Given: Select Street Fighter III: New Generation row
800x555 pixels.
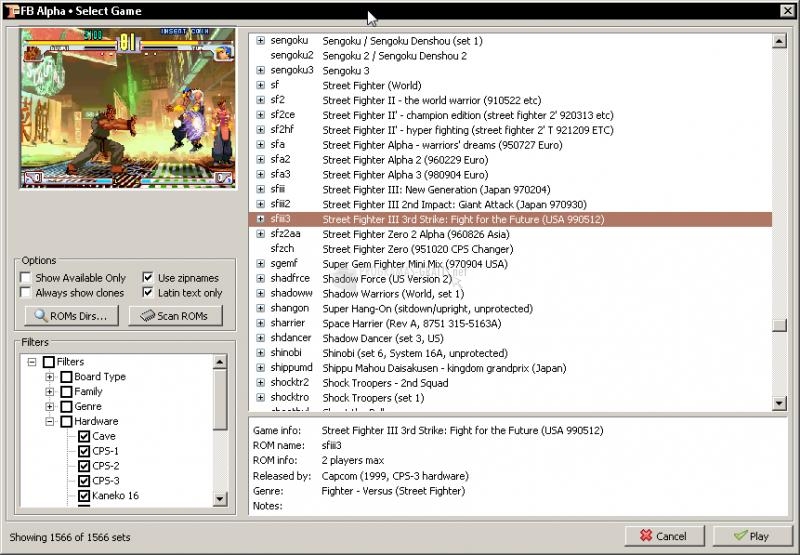Looking at the screenshot, I should pyautogui.click(x=436, y=189).
